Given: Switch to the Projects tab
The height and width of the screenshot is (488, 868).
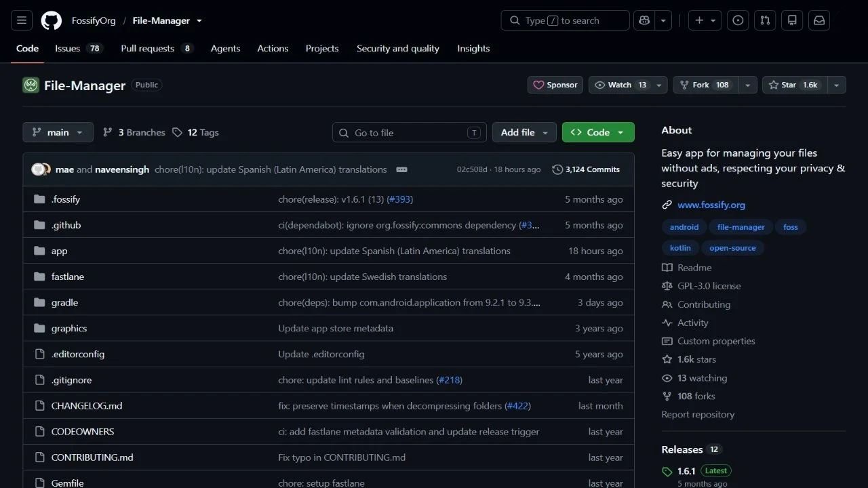Looking at the screenshot, I should (x=322, y=48).
